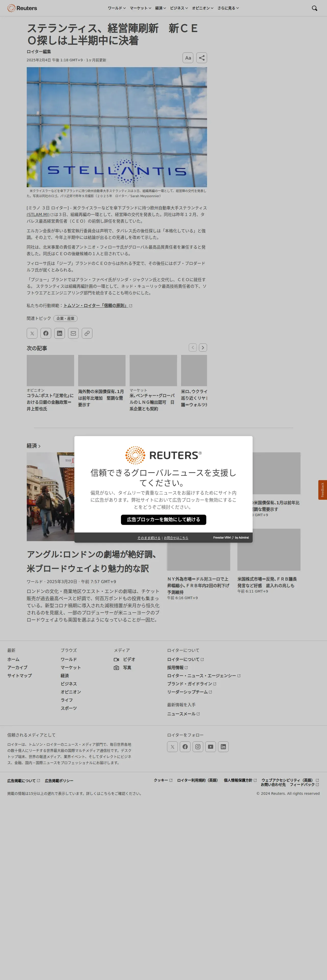
Task: Click the article share icon button
Action: pos(202,58)
